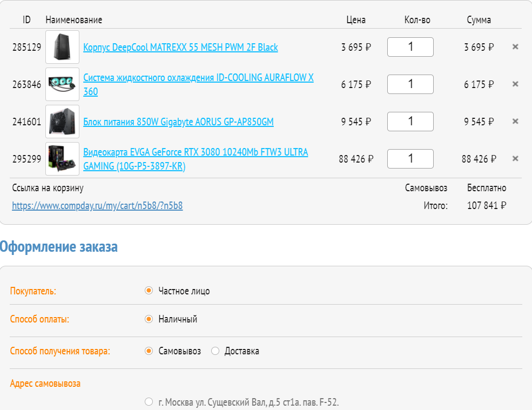This screenshot has height=410, width=532.
Task: Remove ID-COOLING AURAFLOW X 360 from cart
Action: pyautogui.click(x=515, y=84)
